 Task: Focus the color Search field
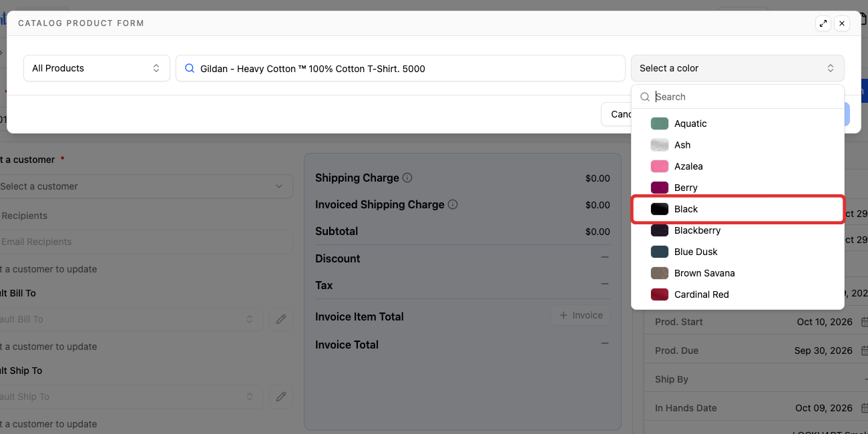pos(738,97)
